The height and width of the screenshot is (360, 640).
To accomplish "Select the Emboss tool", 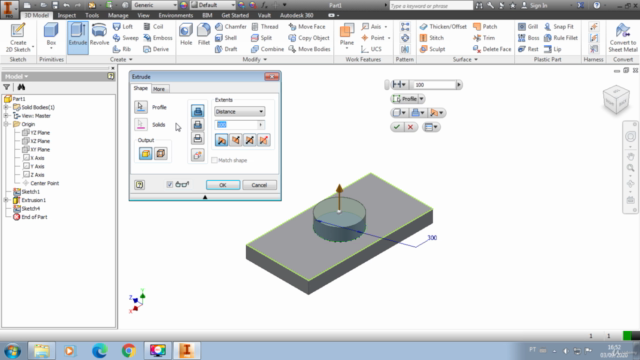I will tap(158, 38).
